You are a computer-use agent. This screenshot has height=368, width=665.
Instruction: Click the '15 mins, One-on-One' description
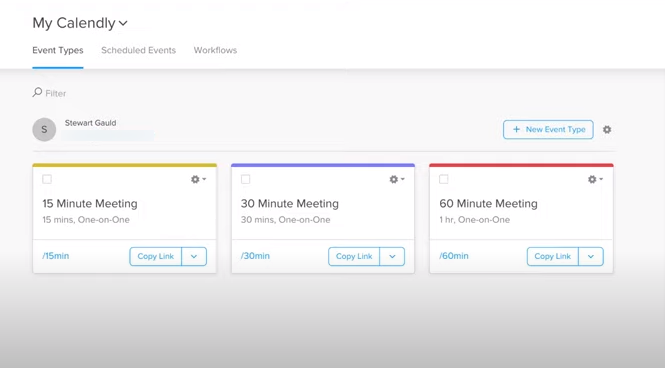point(86,220)
